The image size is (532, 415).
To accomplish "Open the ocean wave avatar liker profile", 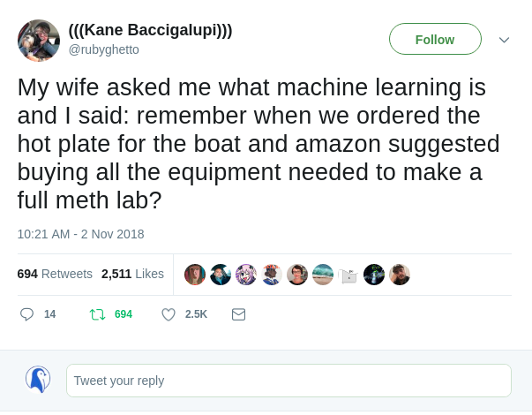I will [x=323, y=275].
